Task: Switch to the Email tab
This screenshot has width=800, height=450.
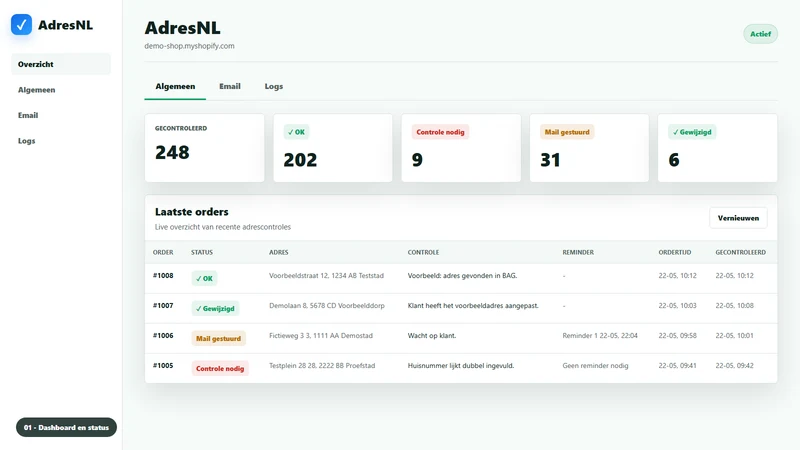Action: (230, 86)
